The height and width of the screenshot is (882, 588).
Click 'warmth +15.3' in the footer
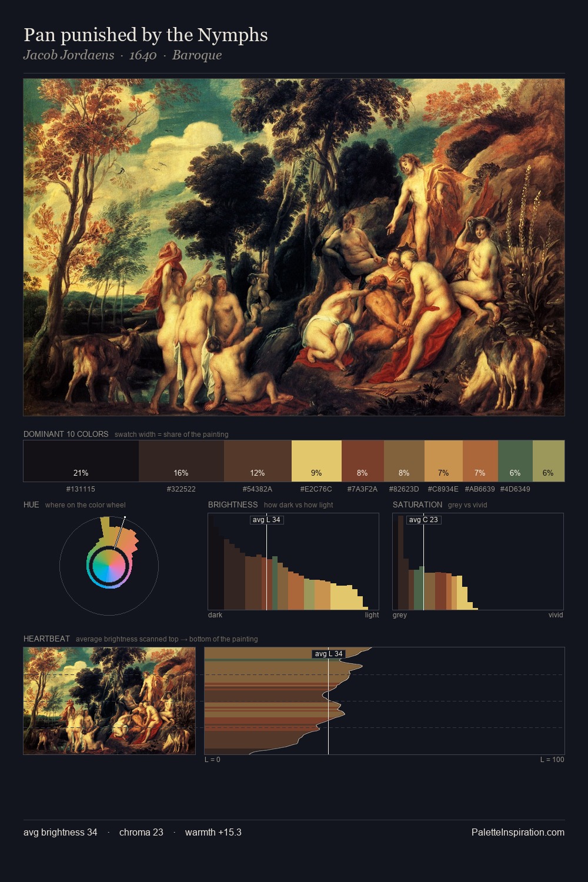213,833
